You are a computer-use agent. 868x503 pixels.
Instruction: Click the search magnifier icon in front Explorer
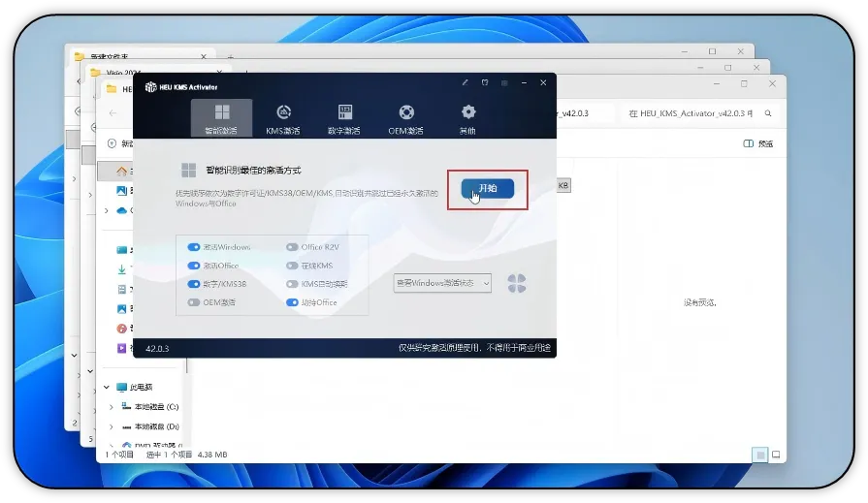(x=768, y=113)
